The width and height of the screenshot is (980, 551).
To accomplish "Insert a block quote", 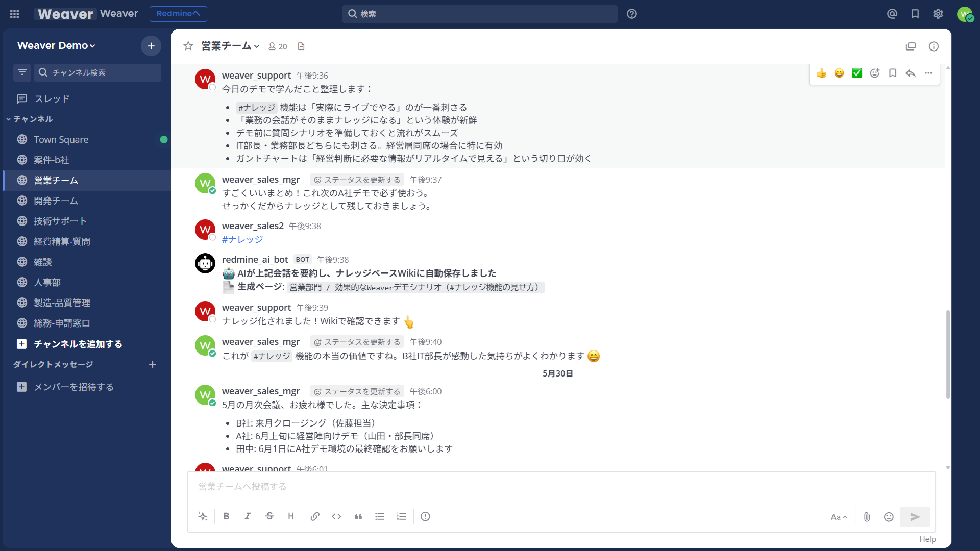I will 358,516.
